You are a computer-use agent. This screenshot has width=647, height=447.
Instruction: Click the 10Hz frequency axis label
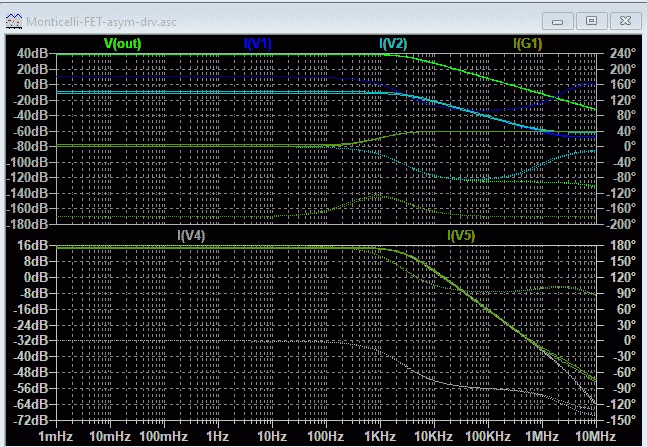(x=272, y=436)
